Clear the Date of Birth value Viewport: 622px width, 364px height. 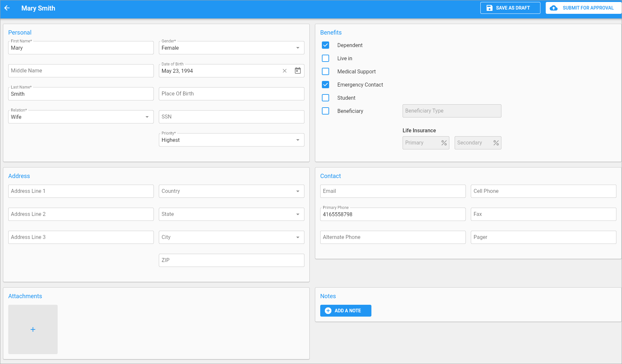click(285, 71)
